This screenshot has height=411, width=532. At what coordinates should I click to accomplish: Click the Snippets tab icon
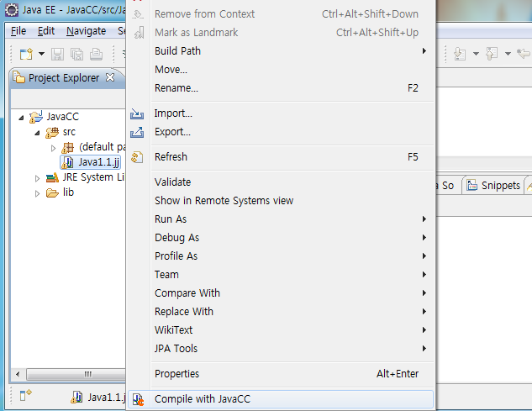(x=471, y=185)
